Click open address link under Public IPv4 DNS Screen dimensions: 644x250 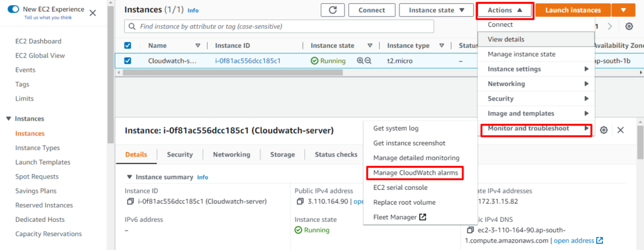[574, 241]
